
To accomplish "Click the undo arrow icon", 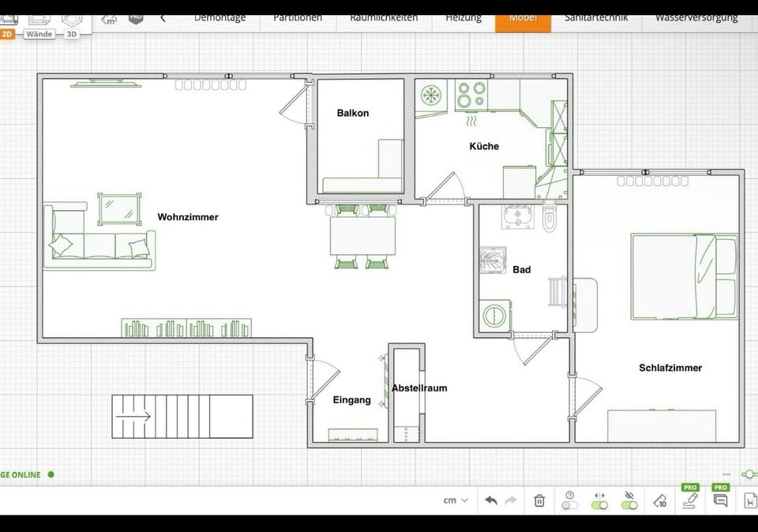I will tap(491, 500).
